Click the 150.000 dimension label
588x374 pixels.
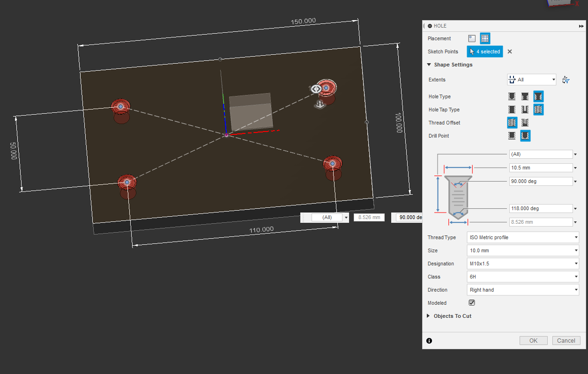coord(303,21)
